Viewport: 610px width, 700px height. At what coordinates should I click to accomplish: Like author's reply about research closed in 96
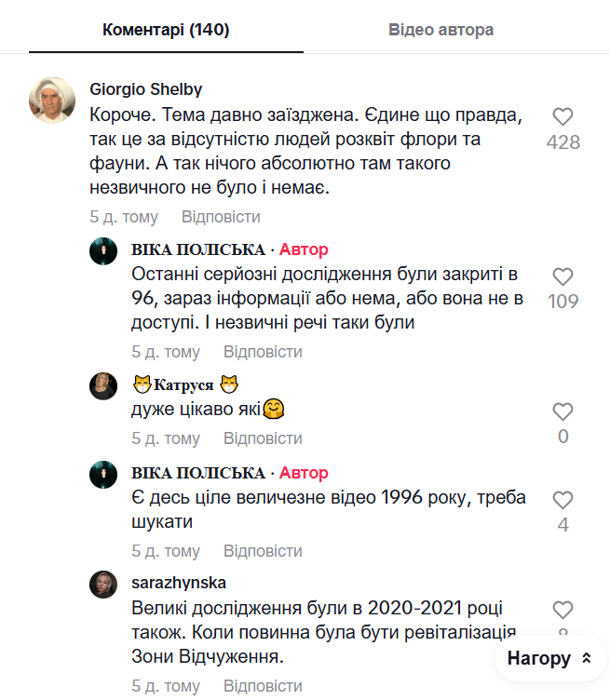click(563, 277)
